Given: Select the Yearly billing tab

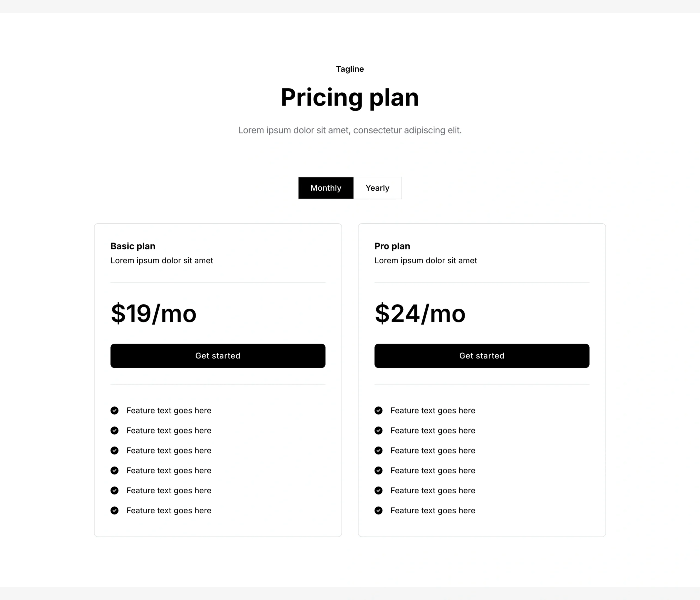Looking at the screenshot, I should click(377, 188).
